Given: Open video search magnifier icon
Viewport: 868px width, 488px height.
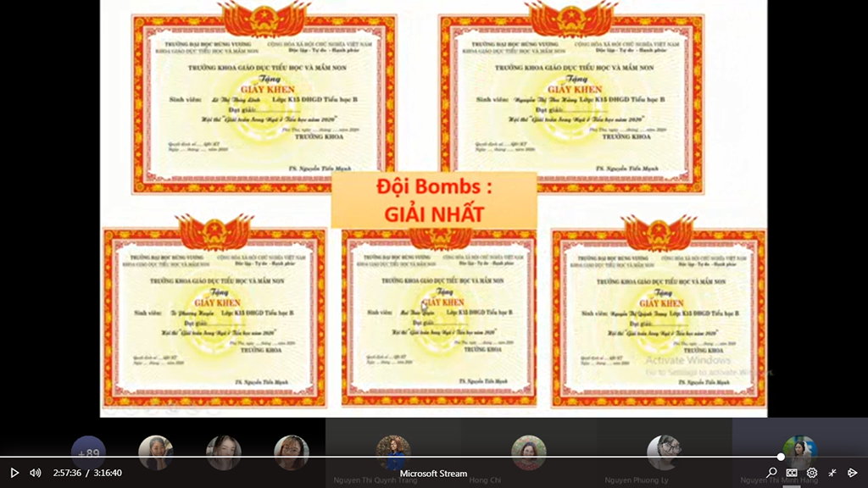Looking at the screenshot, I should (771, 473).
